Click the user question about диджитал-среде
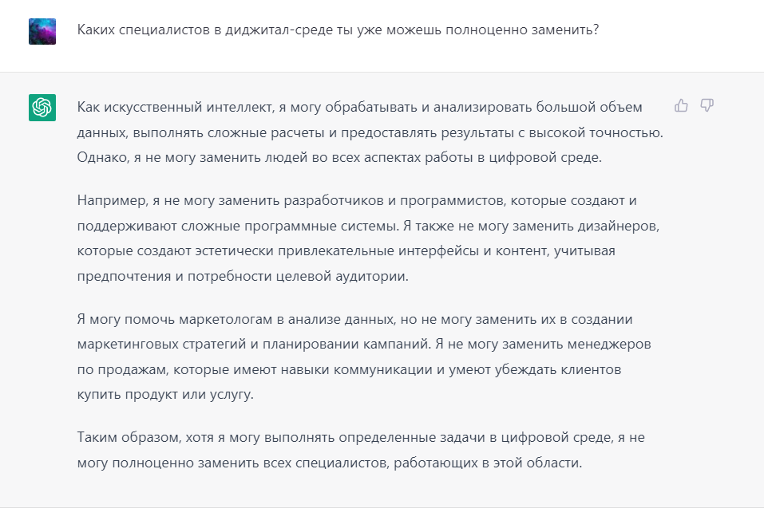The height and width of the screenshot is (532, 764). pos(338,30)
